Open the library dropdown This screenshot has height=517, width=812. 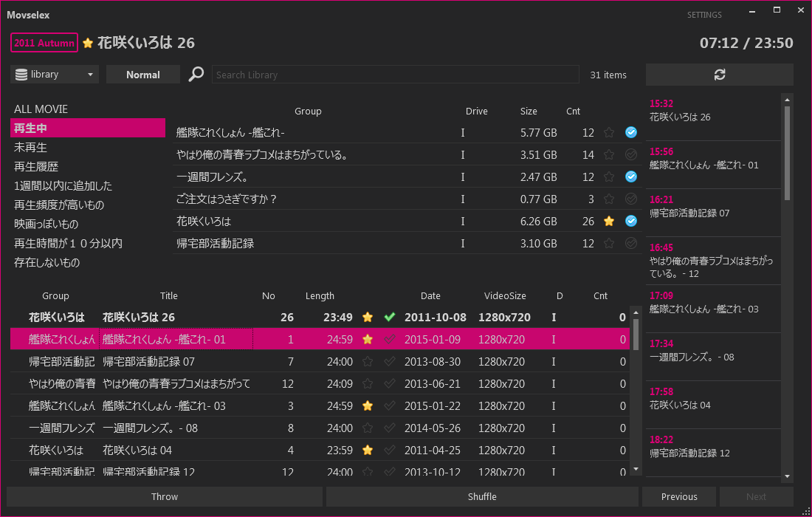55,75
